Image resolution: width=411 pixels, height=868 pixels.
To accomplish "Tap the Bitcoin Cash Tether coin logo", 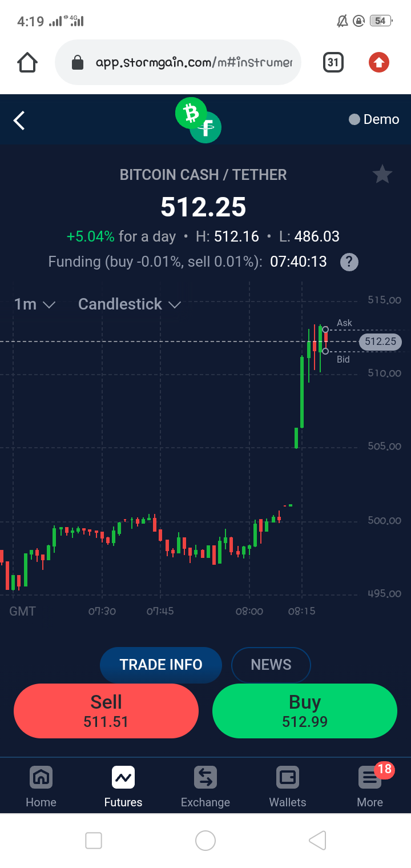I will (x=199, y=120).
